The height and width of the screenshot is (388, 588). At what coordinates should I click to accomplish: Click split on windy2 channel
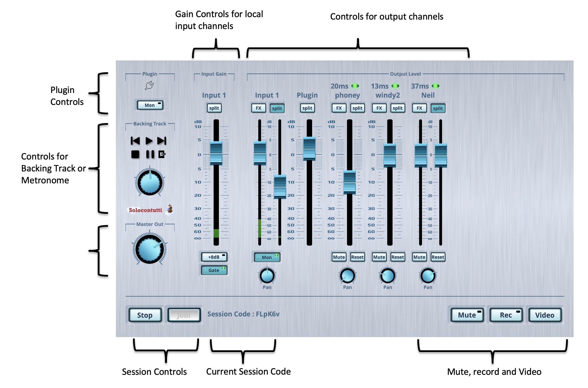point(397,108)
